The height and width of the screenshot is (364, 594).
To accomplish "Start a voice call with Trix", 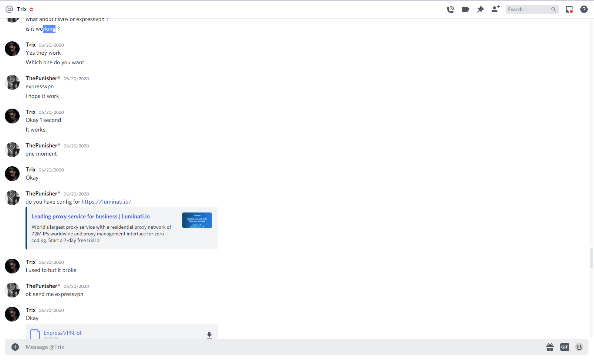I will pos(450,10).
